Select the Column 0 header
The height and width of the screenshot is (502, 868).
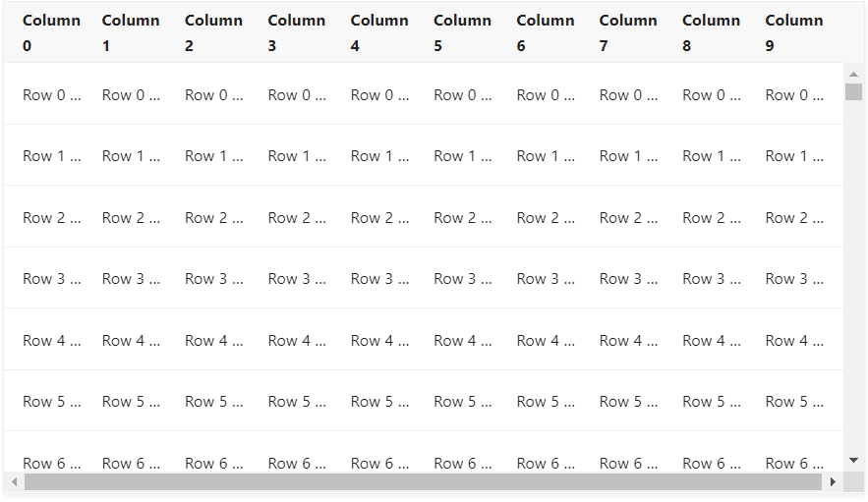tap(52, 32)
